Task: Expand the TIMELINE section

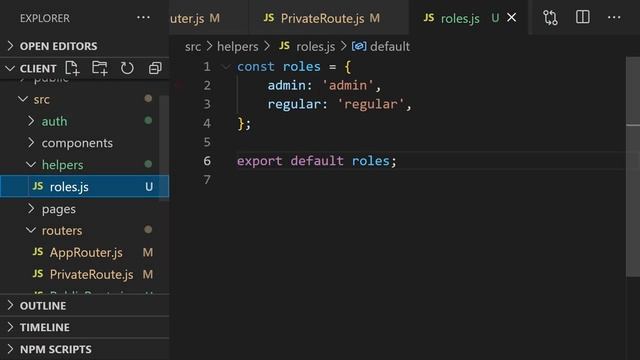Action: point(10,327)
